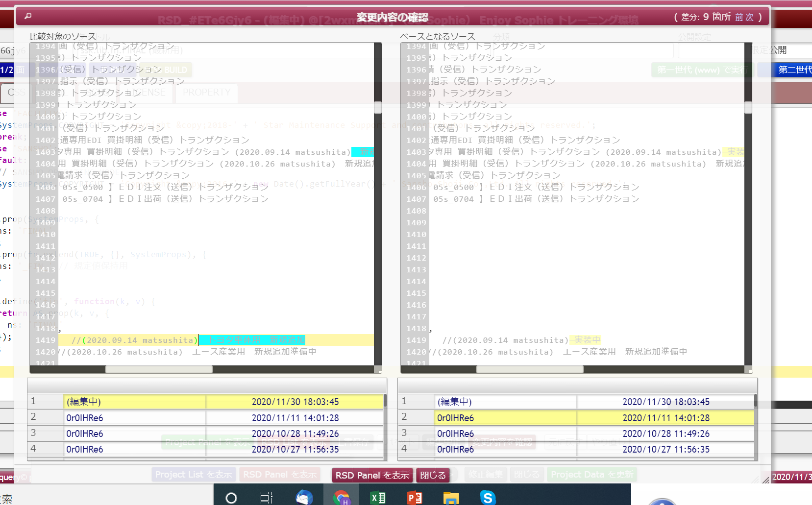Open Skype from the taskbar

pos(488,497)
